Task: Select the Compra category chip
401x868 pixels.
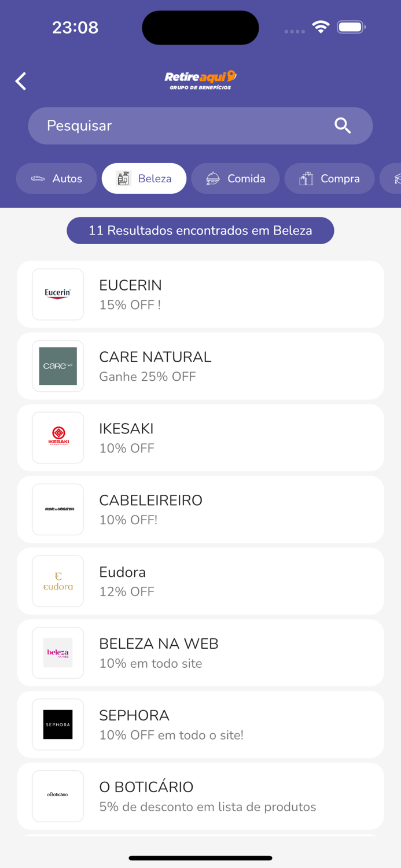Action: tap(329, 178)
